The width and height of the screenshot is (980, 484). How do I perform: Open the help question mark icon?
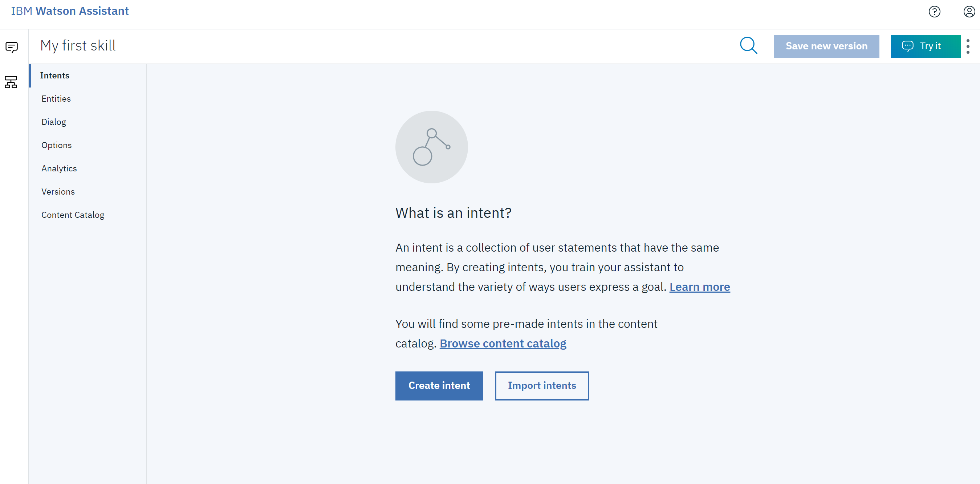point(934,12)
